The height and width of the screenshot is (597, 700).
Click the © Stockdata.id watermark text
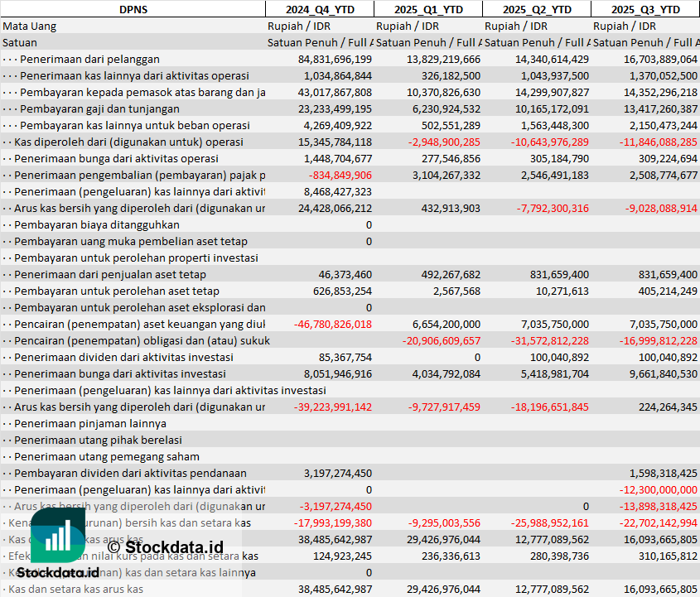point(165,546)
